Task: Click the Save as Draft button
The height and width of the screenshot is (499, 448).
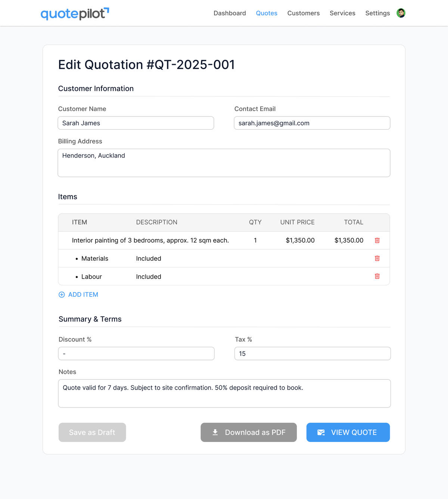Action: (x=92, y=432)
